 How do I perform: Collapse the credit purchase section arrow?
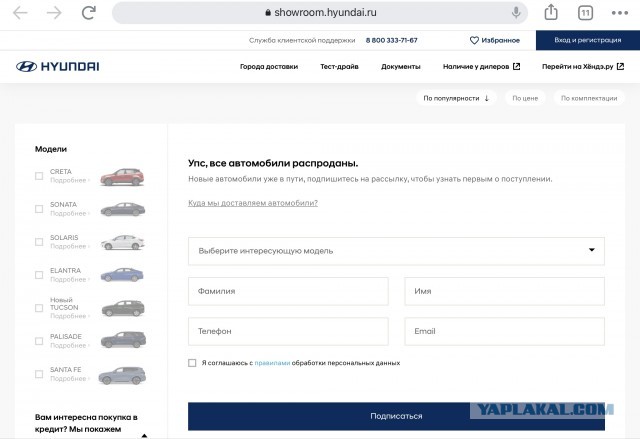pos(144,436)
